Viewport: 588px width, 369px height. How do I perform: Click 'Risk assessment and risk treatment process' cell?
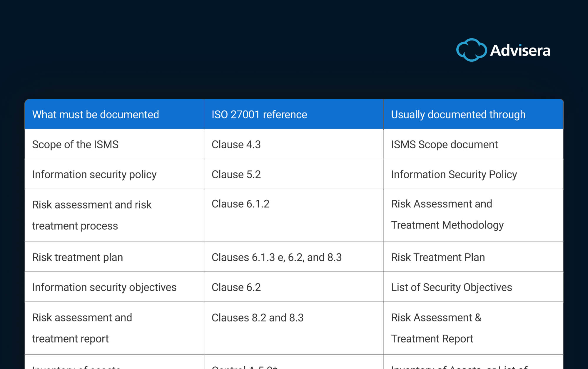pyautogui.click(x=114, y=215)
